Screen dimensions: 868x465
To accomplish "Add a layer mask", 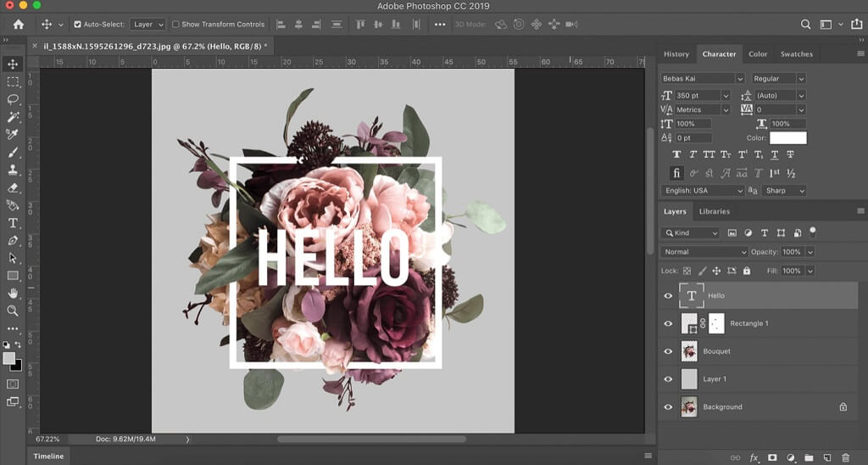I will pos(772,457).
